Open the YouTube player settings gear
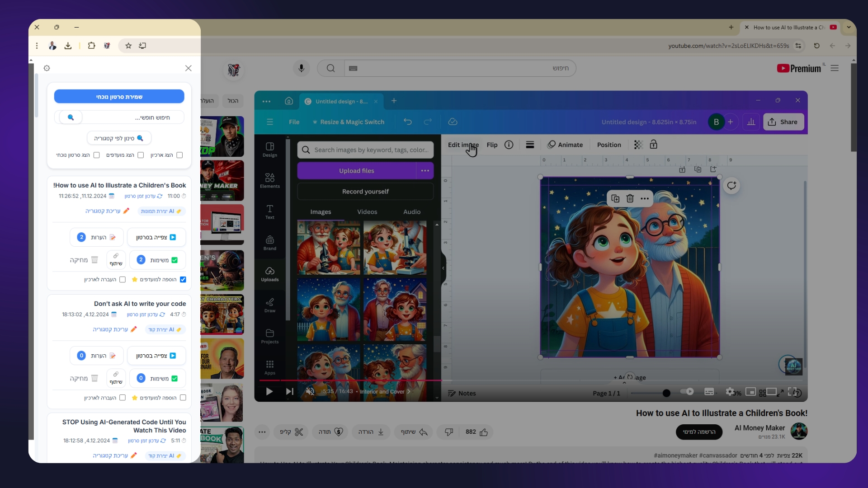 coord(730,392)
